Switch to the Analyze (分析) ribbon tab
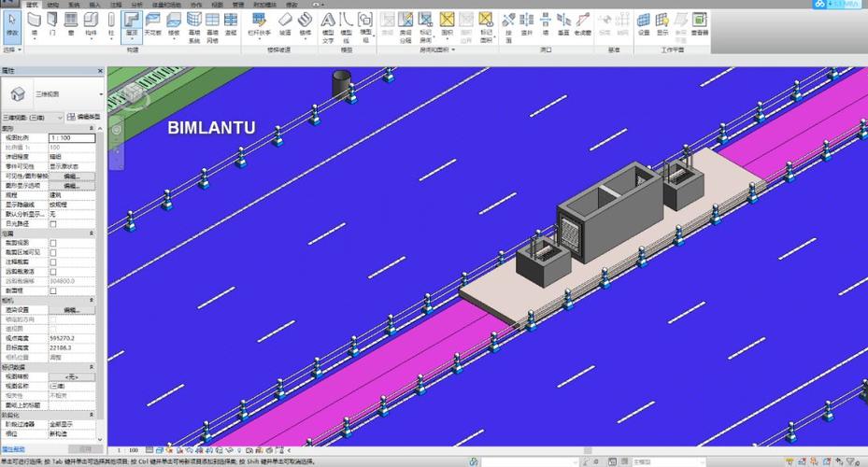868x467 pixels. click(136, 5)
